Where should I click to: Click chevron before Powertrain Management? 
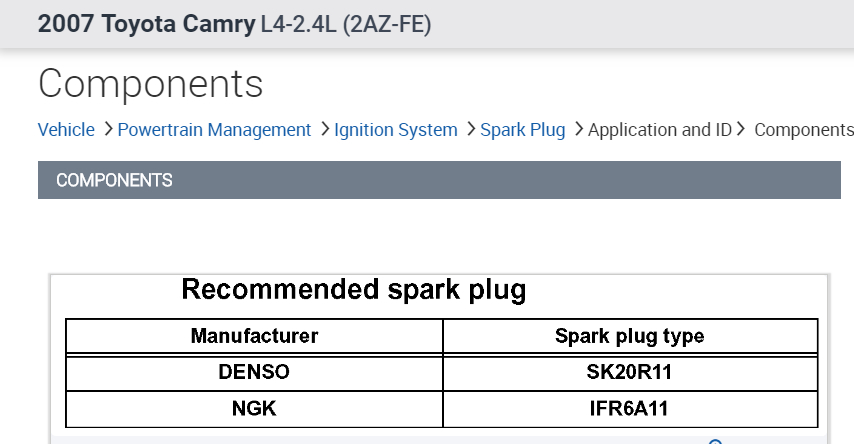(107, 130)
